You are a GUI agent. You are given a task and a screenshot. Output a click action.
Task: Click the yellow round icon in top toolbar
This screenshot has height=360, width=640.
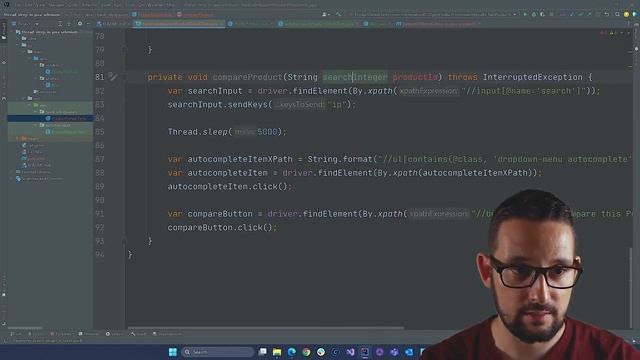(x=626, y=14)
